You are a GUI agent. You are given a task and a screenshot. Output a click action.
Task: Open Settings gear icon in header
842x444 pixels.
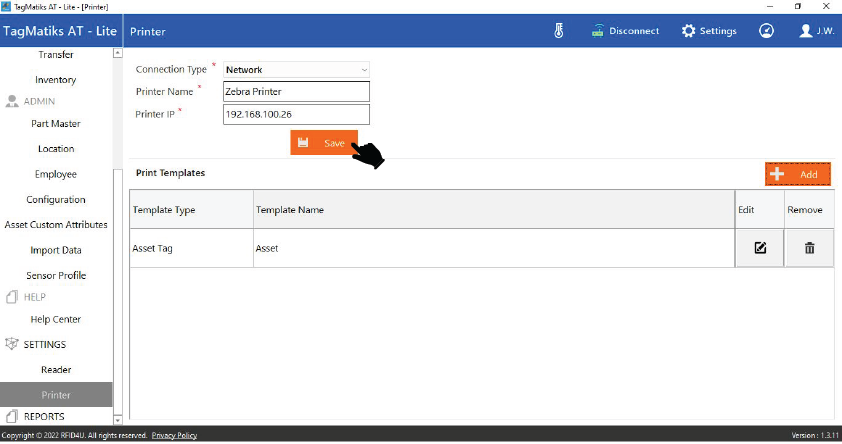pos(688,31)
